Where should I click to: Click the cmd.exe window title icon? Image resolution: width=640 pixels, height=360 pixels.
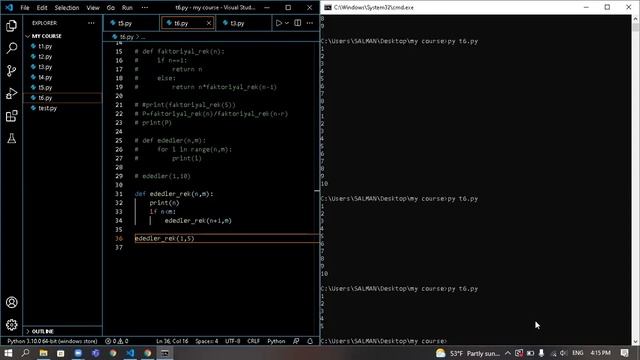click(x=328, y=8)
